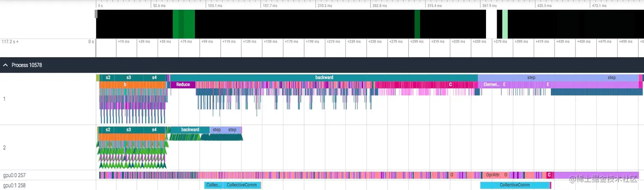Viewport: 644px width, 190px height.
Task: Click the 367.9 ms mark on overview ruler
Action: point(489,6)
